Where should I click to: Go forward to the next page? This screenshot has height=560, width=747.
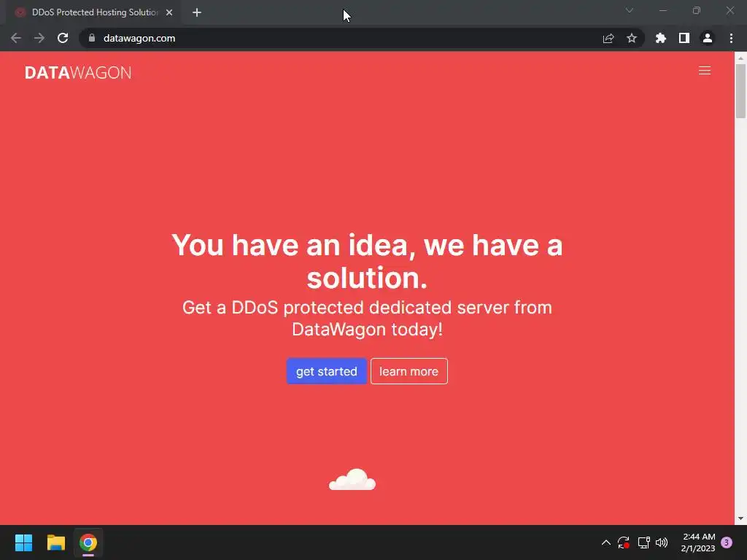(39, 38)
